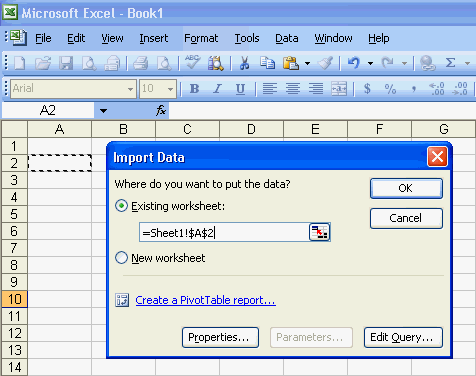The width and height of the screenshot is (476, 376).
Task: Click the New blank workbook icon
Action: pyautogui.click(x=20, y=63)
